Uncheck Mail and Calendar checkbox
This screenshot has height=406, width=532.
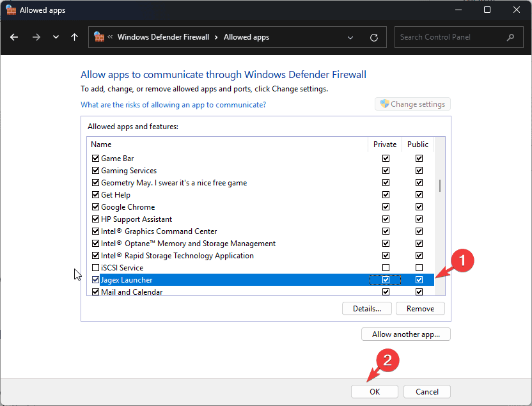tap(96, 292)
